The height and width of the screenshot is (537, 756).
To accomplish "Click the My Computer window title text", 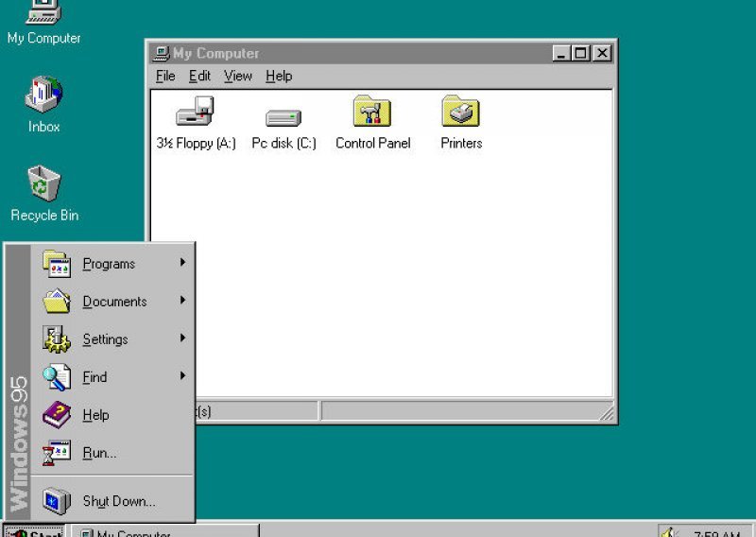I will click(216, 53).
